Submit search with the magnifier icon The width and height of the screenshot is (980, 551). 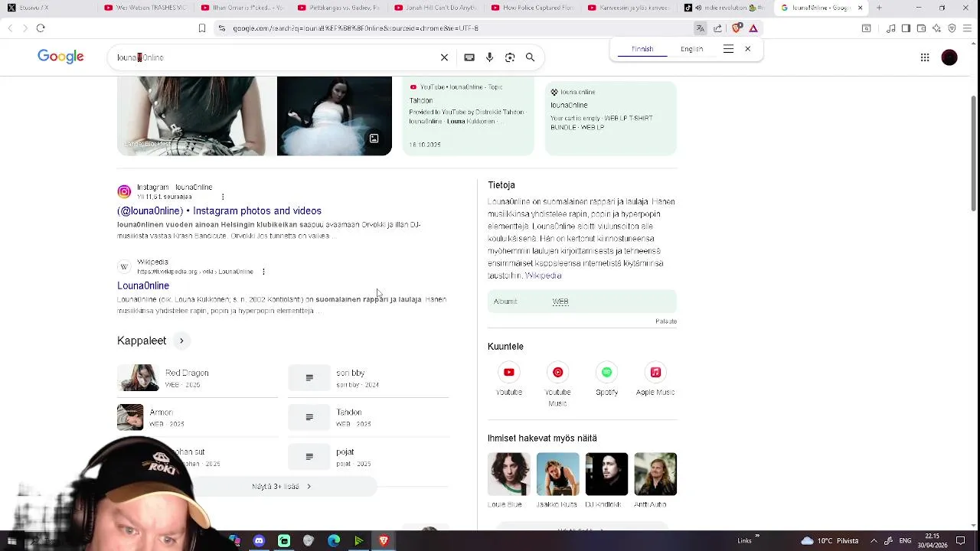(530, 57)
